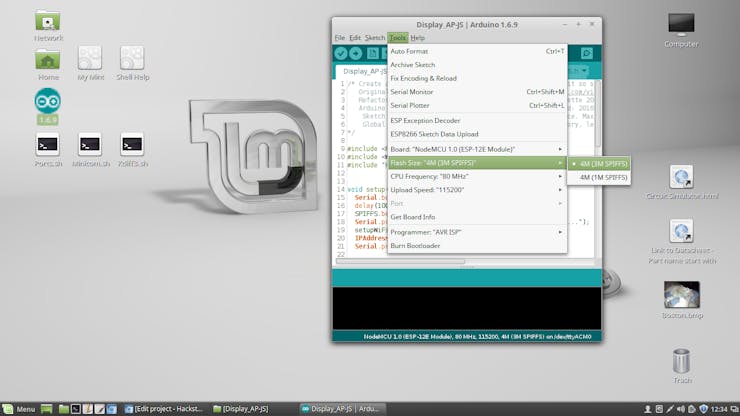Click the volume icon in system tray

679,409
